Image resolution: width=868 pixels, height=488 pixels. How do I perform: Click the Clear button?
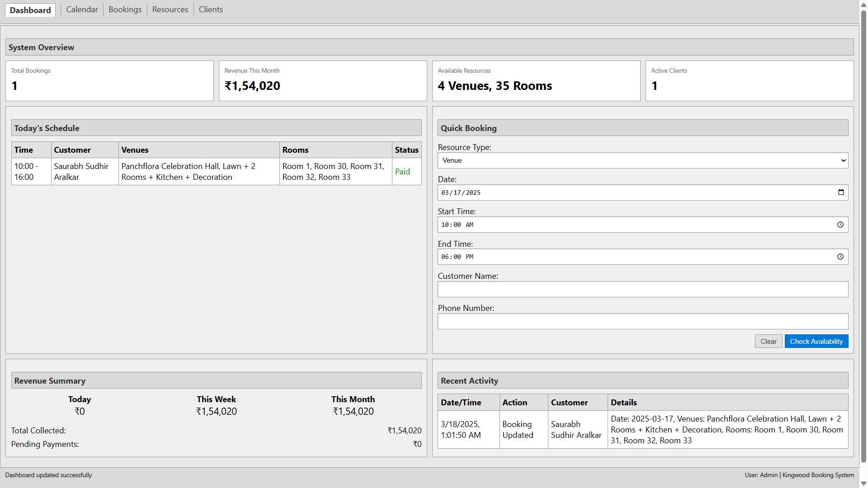[769, 342]
